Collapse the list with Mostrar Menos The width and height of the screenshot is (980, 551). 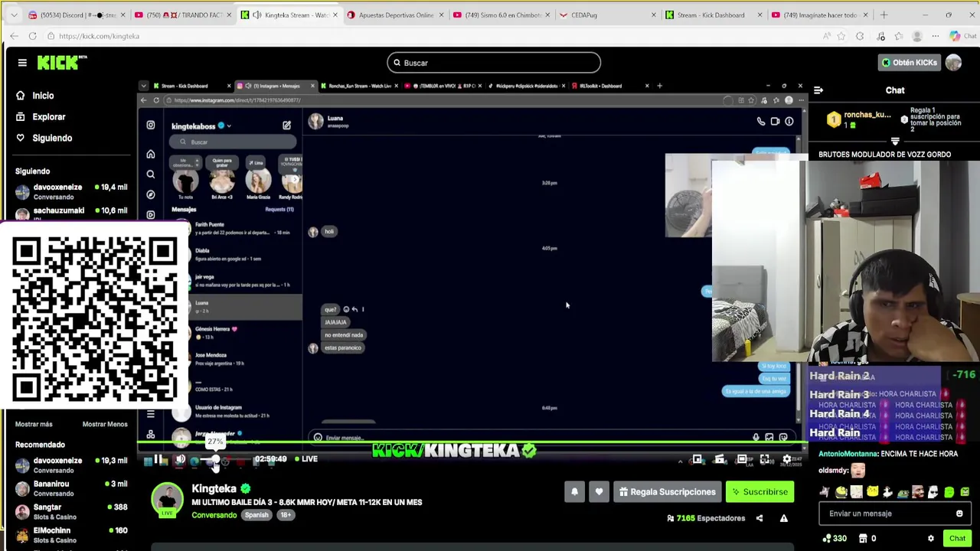click(x=105, y=424)
